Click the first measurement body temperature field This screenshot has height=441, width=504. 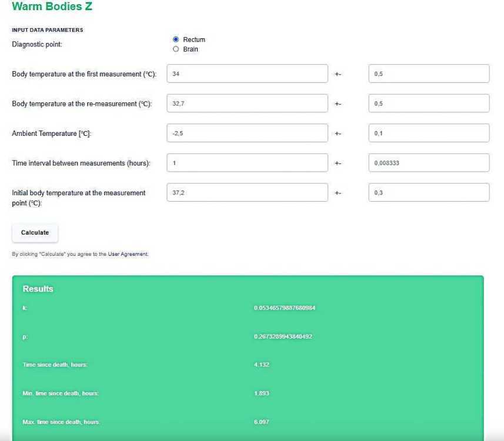[247, 73]
